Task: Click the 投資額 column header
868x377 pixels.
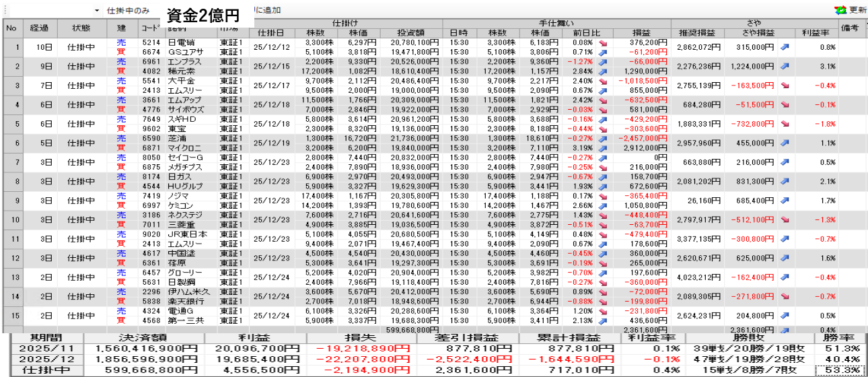Action: (x=410, y=33)
